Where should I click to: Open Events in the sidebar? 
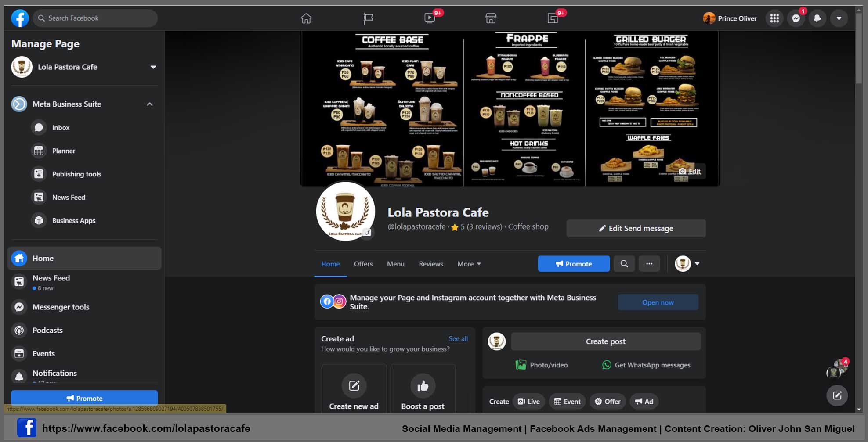[x=84, y=354]
